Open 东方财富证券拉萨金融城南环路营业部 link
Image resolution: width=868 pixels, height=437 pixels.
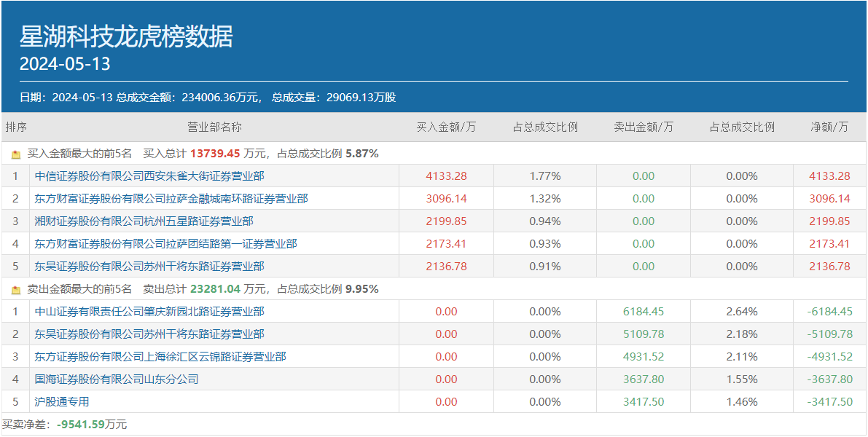171,199
